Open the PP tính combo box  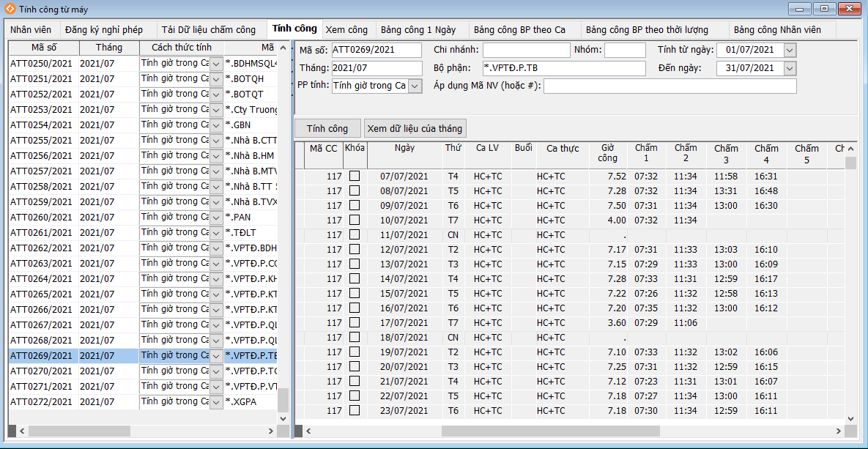coord(415,86)
